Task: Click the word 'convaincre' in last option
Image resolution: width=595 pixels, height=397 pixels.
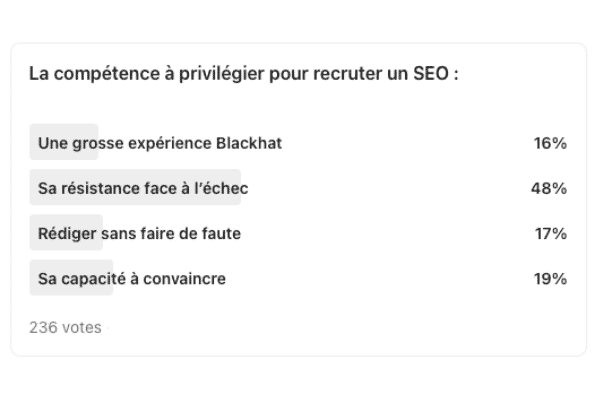Action: point(184,279)
